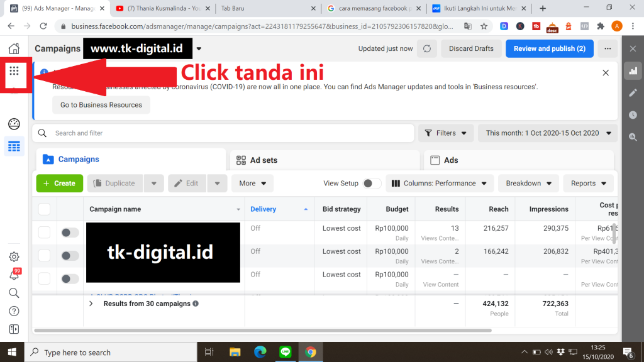Toggle the View Setup switch

371,184
